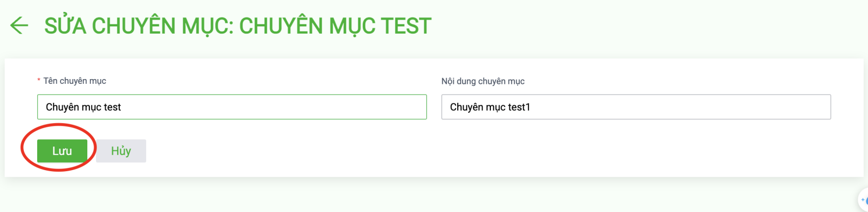Click the "Tên chuyên mục" field label

click(74, 81)
